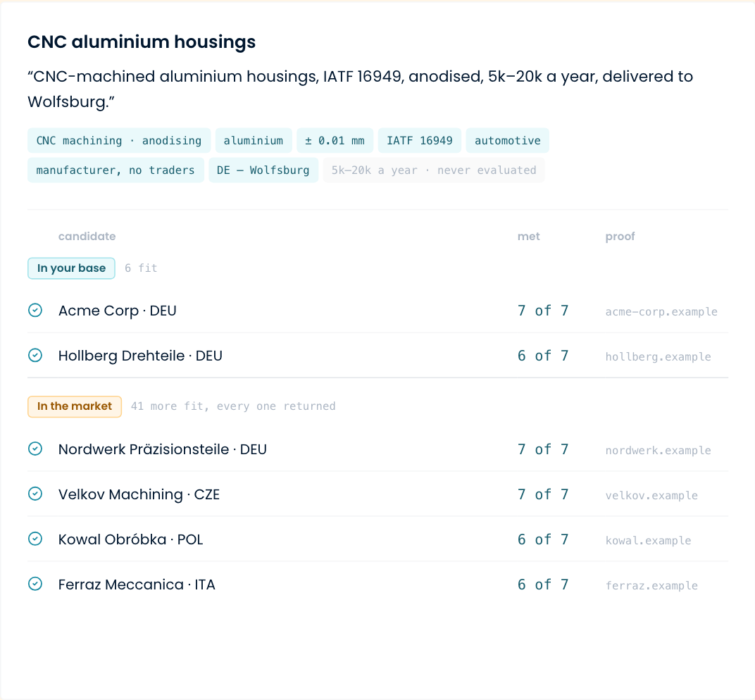Click the 'CNC machining · anodising' tag

119,141
